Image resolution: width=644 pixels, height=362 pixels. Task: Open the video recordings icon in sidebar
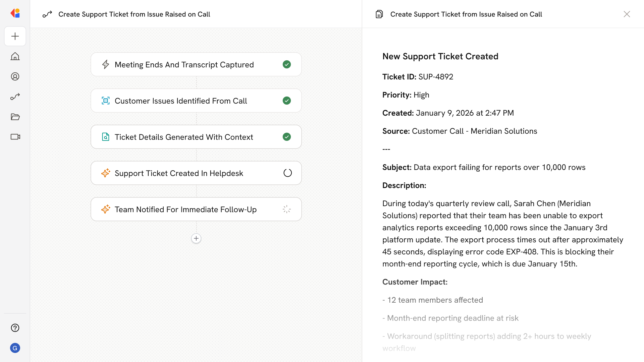pos(15,137)
